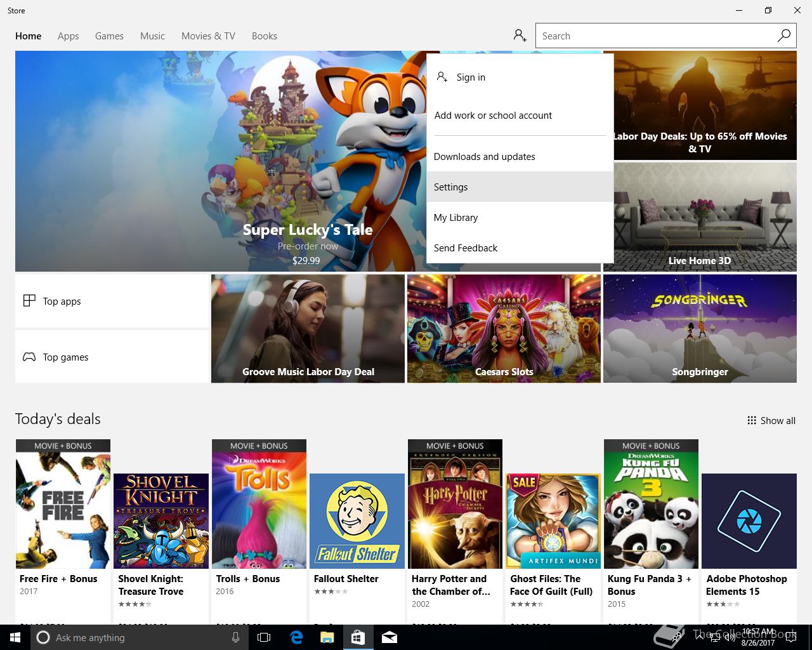This screenshot has width=812, height=650.
Task: Choose Sign in from the account menu
Action: point(520,77)
